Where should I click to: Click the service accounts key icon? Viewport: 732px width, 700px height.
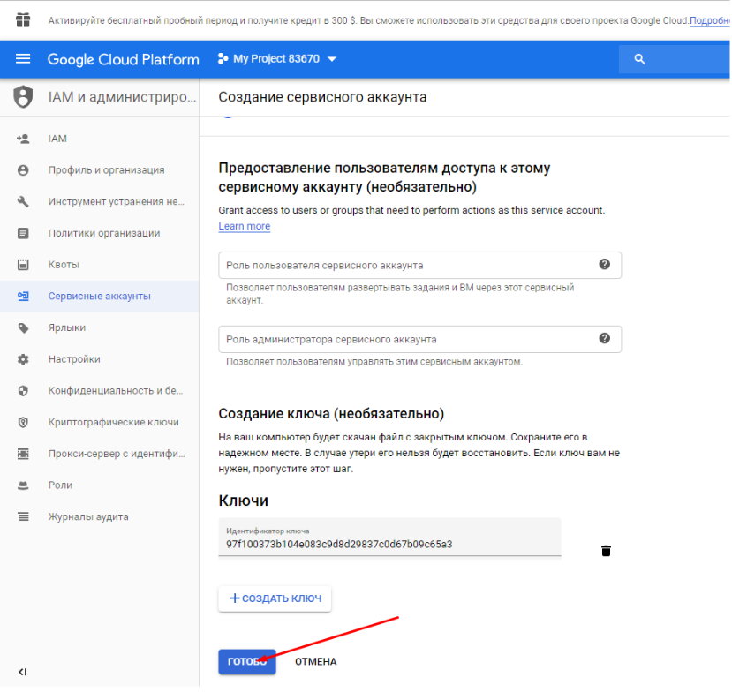click(23, 296)
